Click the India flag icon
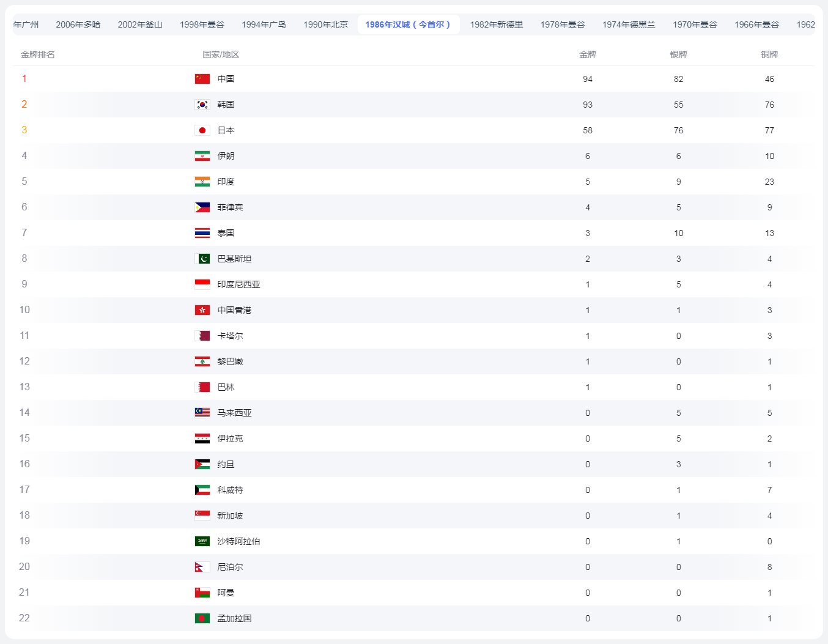This screenshot has height=644, width=828. click(202, 182)
